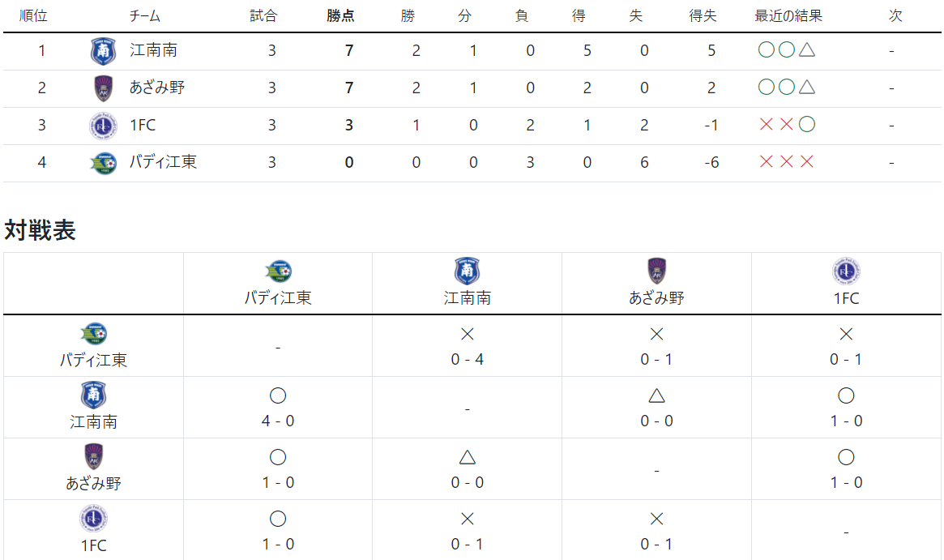Click the 1FC crest in the matrix row header
944x560 pixels.
point(93,519)
